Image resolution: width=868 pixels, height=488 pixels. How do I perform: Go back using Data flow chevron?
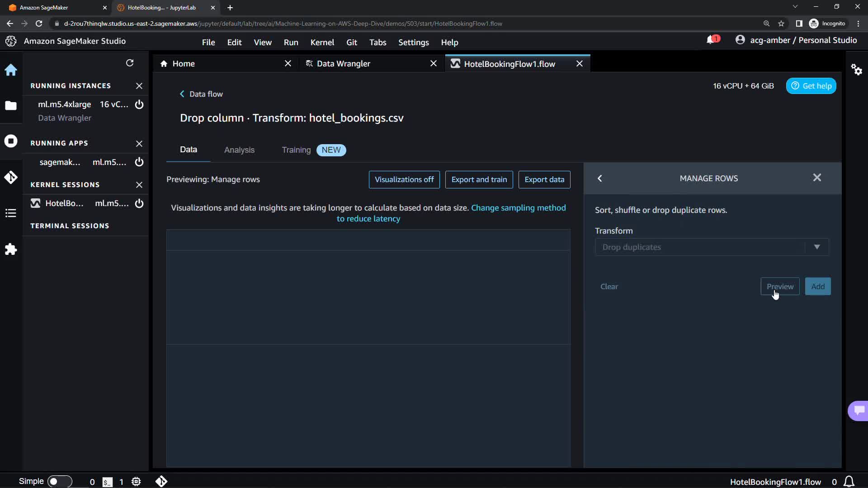pos(182,94)
